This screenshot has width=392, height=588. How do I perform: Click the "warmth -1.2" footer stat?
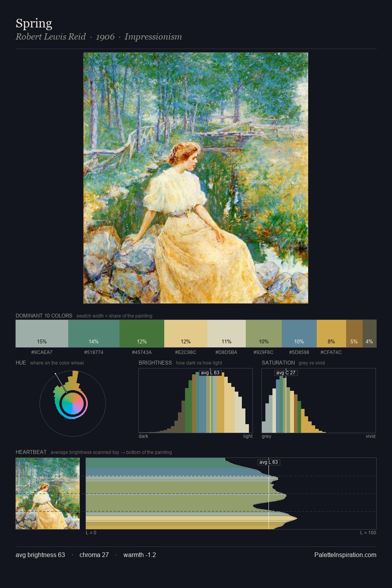click(x=140, y=555)
